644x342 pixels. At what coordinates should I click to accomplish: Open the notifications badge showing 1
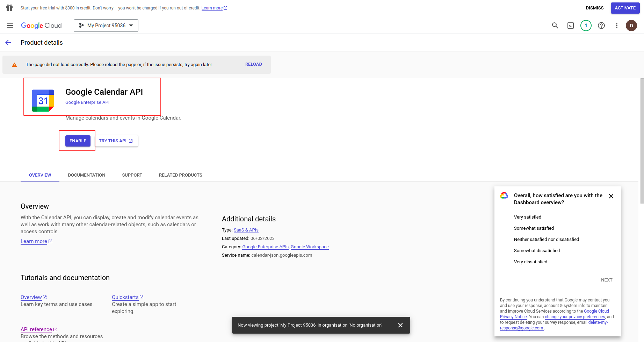point(586,26)
